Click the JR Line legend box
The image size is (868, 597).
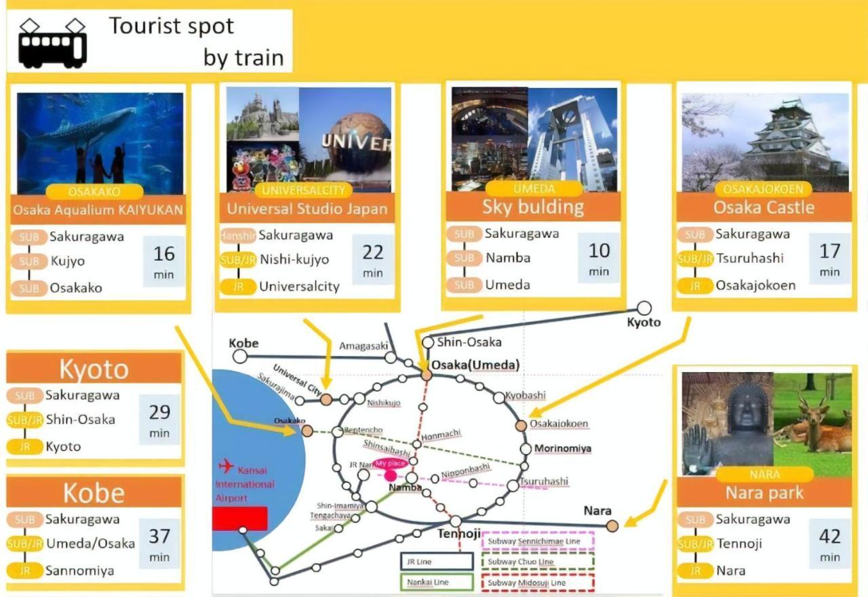click(x=436, y=561)
